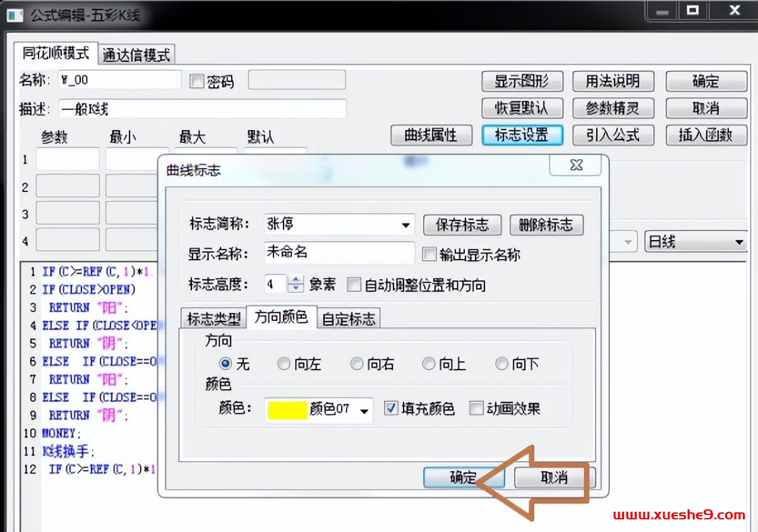
Task: Click 引入公式 to import a formula
Action: click(613, 135)
